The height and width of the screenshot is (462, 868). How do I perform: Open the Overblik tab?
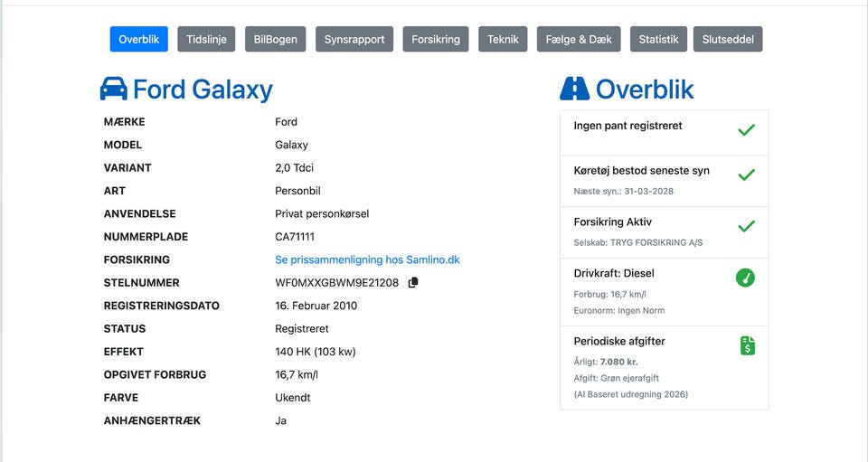click(139, 39)
